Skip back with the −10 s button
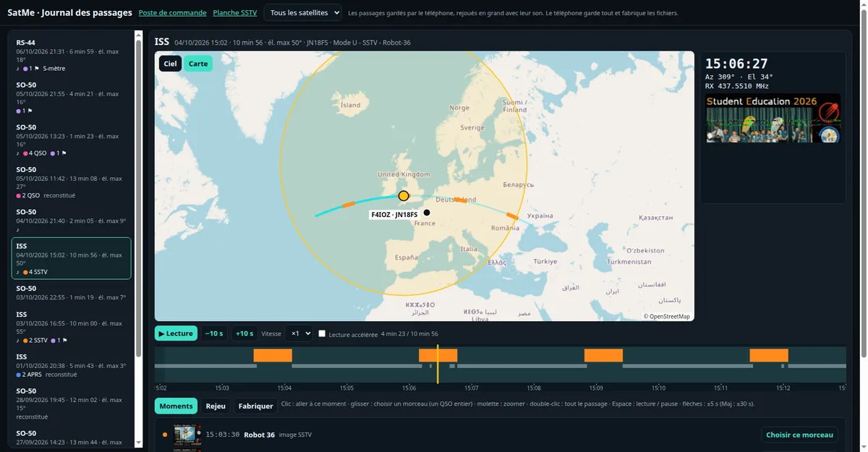This screenshot has width=868, height=452. (213, 333)
